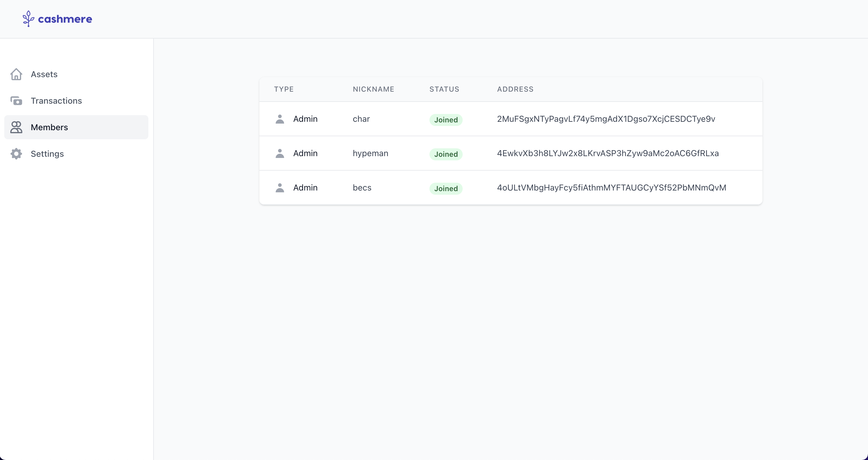This screenshot has height=460, width=868.
Task: Click the person icon in char's row
Action: [x=280, y=119]
